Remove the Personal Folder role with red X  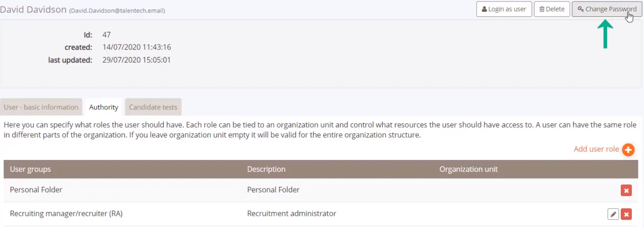coord(626,190)
